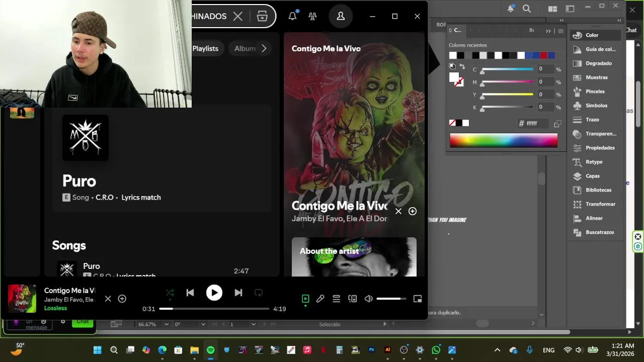Add current song to Liked Songs in player bar
This screenshot has height=362, width=644.
pyautogui.click(x=122, y=299)
